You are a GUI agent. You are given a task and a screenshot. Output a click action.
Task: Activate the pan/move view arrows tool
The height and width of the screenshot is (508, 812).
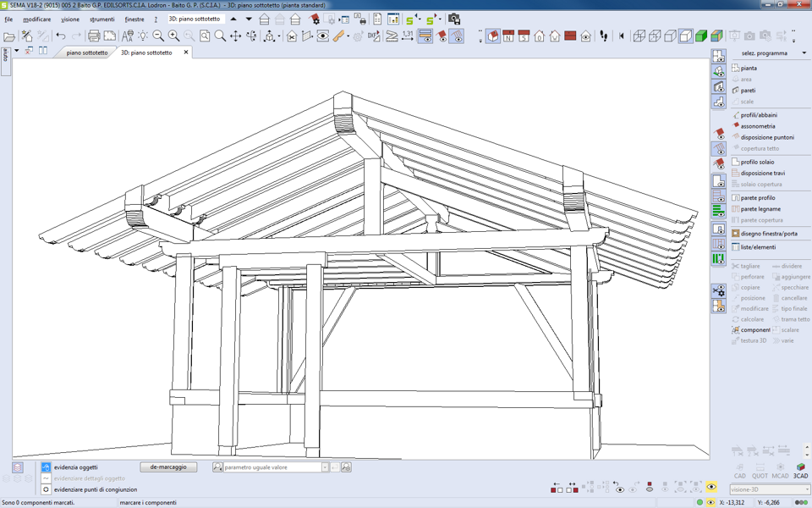[x=236, y=36]
